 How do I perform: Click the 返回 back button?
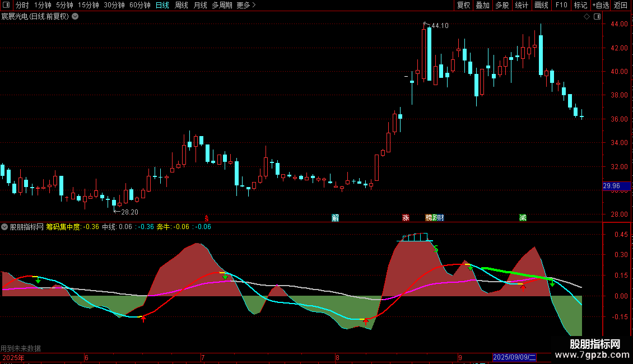tap(621, 5)
